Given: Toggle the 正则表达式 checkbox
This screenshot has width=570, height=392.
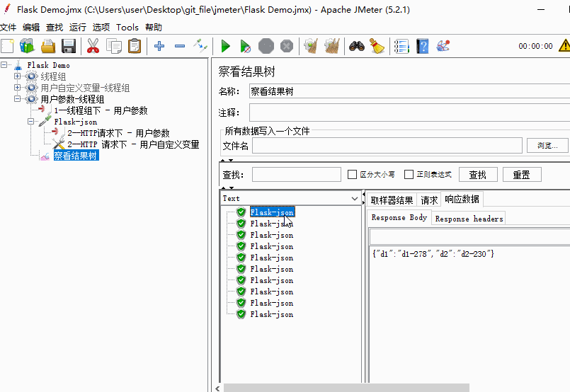Looking at the screenshot, I should [x=409, y=174].
